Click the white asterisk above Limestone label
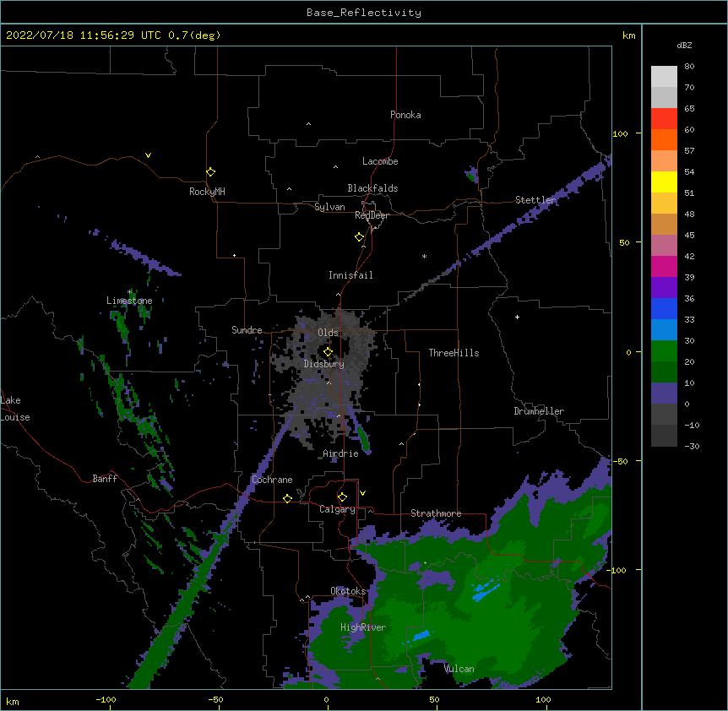This screenshot has height=711, width=728. 129,292
